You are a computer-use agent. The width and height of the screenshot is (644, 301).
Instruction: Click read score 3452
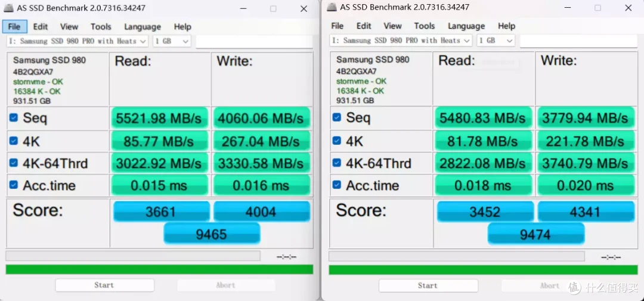485,212
